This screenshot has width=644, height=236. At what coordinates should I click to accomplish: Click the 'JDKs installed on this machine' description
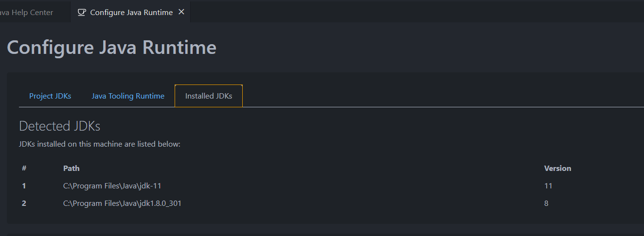pos(100,144)
